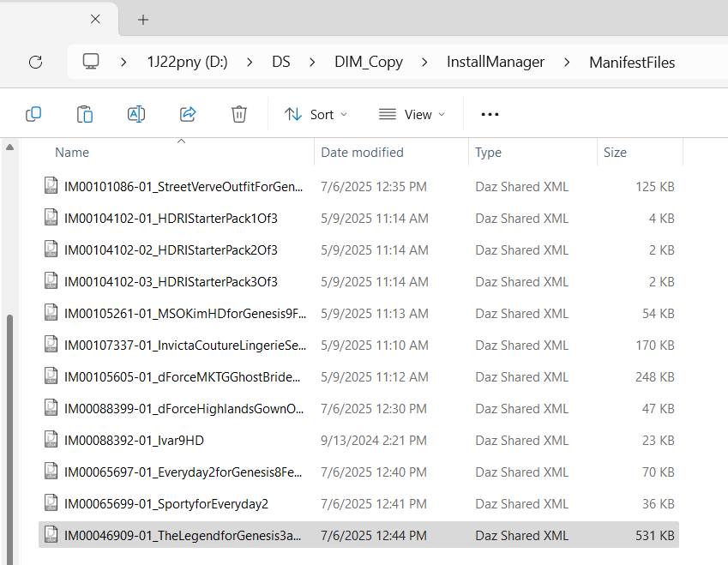Screen dimensions: 728x565
Task: Go to DIM_Copy breadcrumb
Action: pos(369,63)
